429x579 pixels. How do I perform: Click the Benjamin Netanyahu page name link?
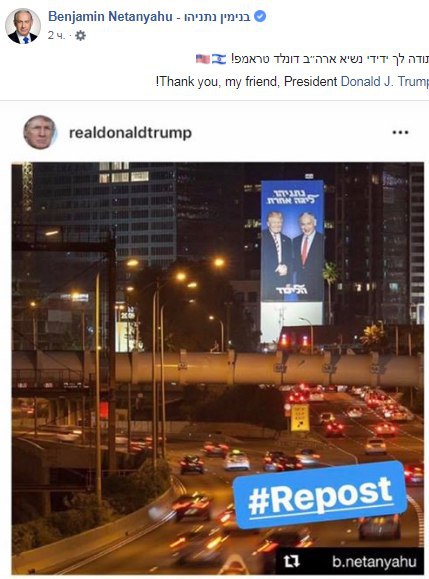point(110,17)
